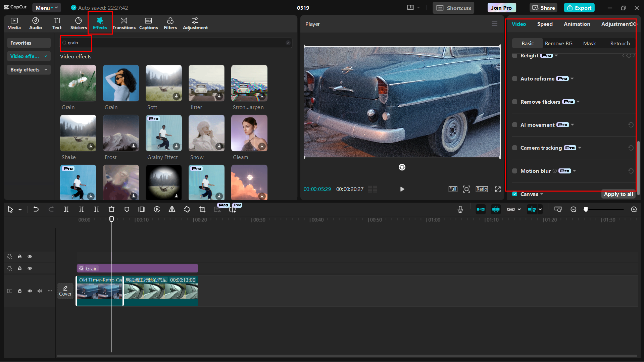Select the Remove BG tab
The width and height of the screenshot is (644, 362).
(x=559, y=43)
